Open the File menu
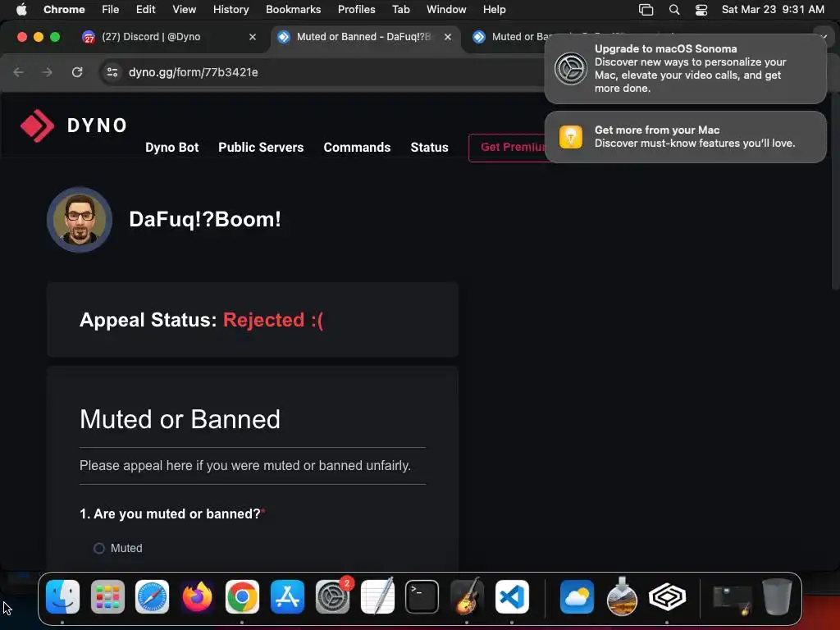840x630 pixels. [111, 10]
